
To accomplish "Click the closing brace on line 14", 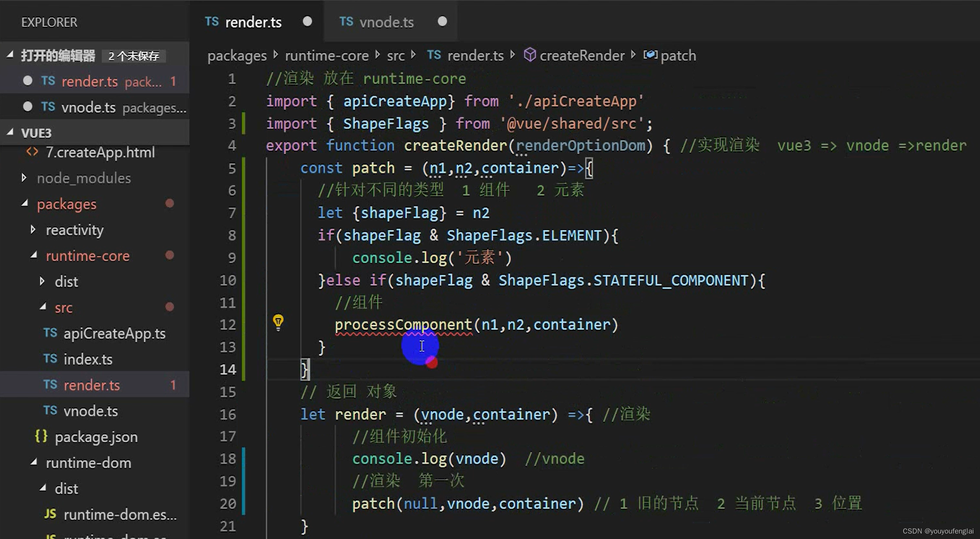I will click(304, 369).
